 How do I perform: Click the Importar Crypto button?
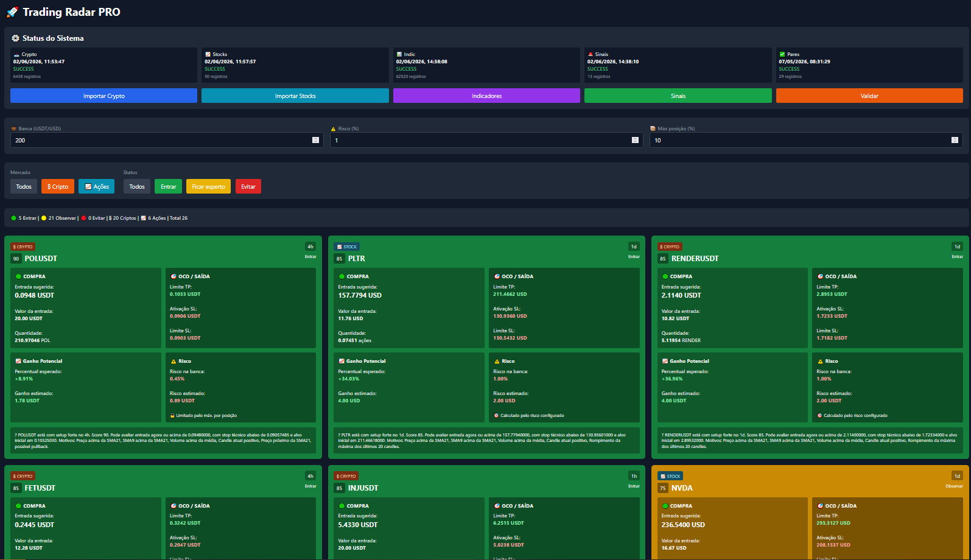(x=103, y=96)
